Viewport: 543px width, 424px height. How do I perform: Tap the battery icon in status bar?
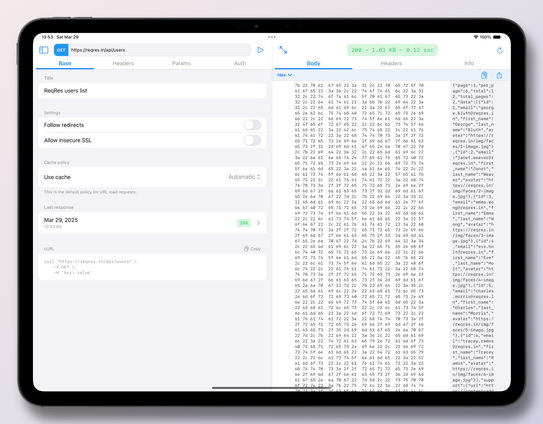[x=497, y=37]
